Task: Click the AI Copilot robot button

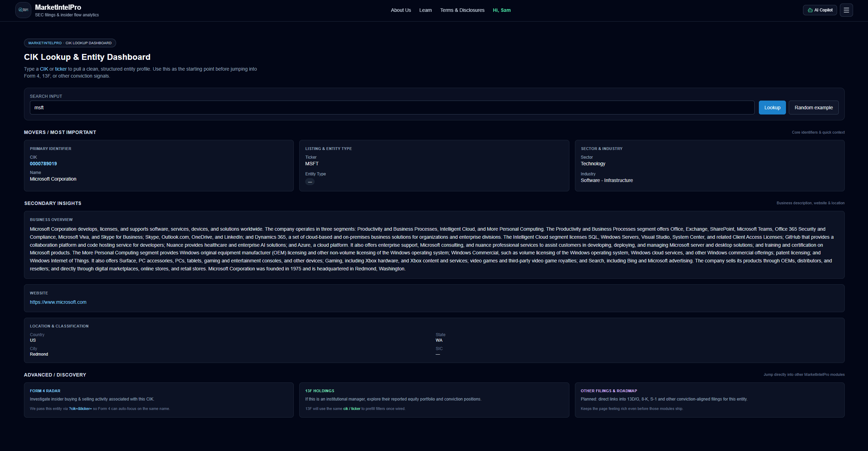Action: [x=820, y=10]
